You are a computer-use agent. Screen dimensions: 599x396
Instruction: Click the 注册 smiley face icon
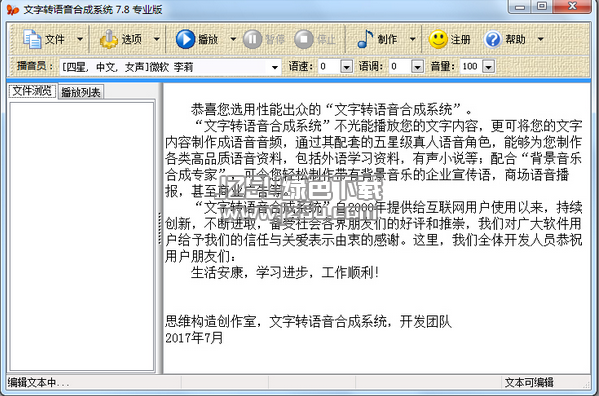pyautogui.click(x=438, y=39)
